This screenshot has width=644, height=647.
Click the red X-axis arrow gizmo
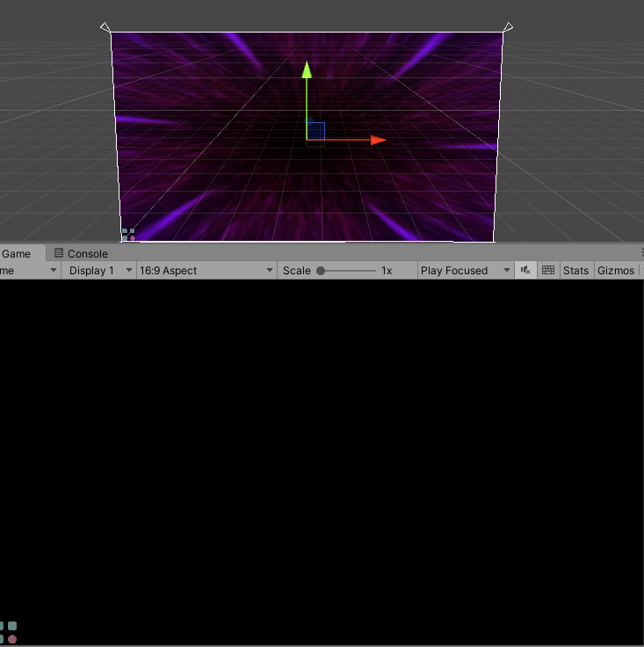pyautogui.click(x=378, y=141)
